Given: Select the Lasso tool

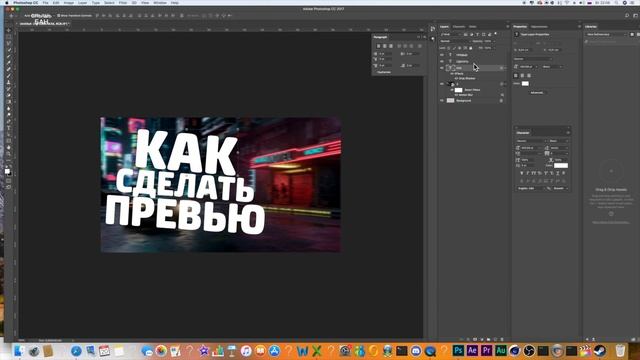Looking at the screenshot, I should [x=9, y=43].
